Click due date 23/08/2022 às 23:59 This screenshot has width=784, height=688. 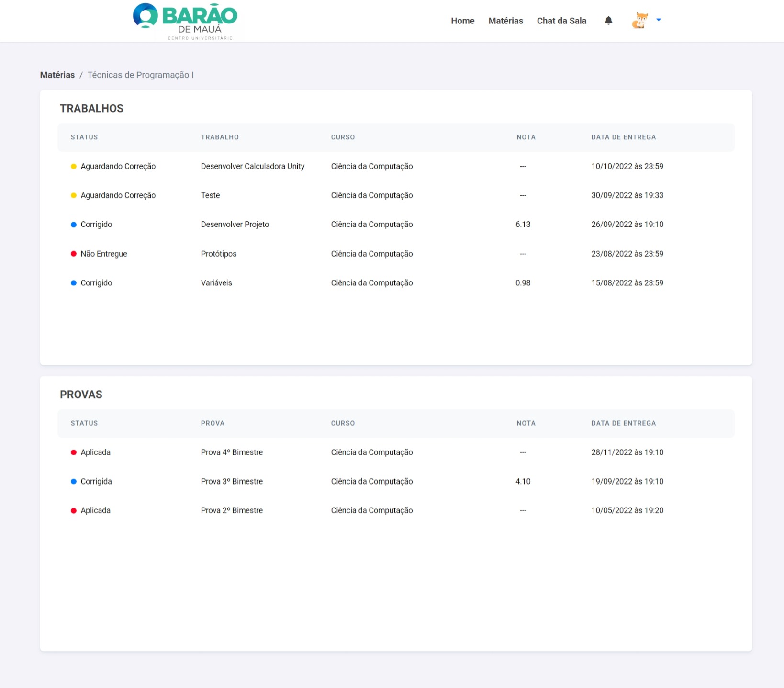coord(627,254)
